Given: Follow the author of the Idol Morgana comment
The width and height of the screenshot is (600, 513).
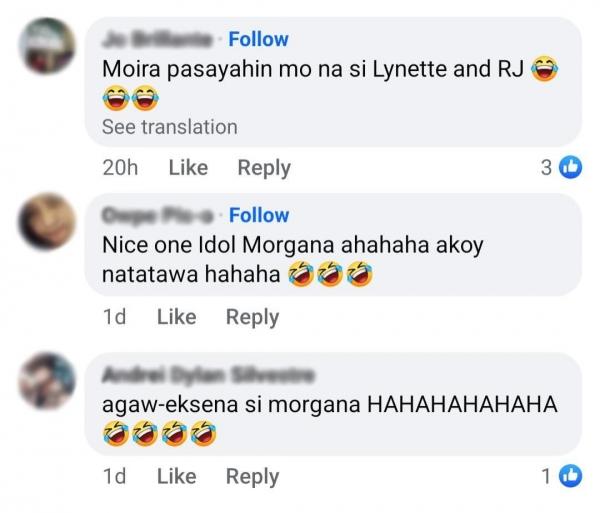Looking at the screenshot, I should tap(258, 215).
